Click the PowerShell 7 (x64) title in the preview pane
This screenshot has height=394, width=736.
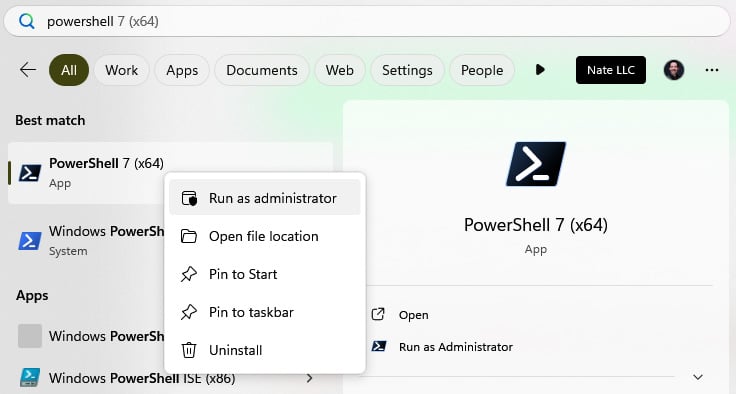(536, 225)
